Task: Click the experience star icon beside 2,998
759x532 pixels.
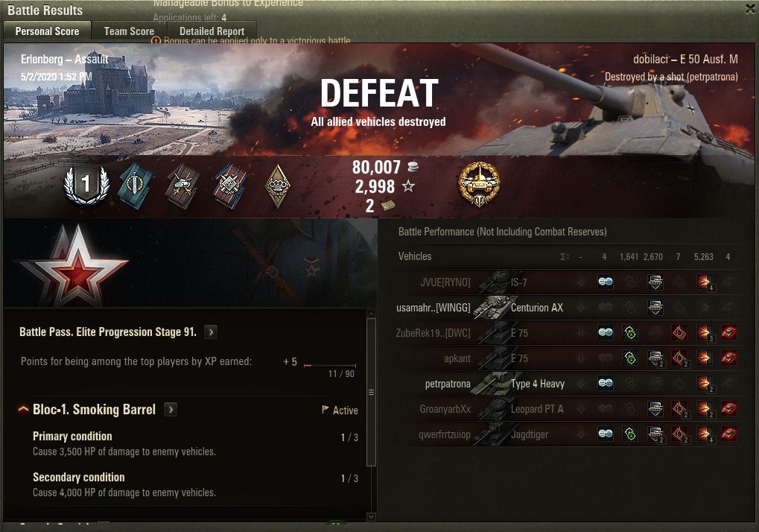Action: click(408, 186)
